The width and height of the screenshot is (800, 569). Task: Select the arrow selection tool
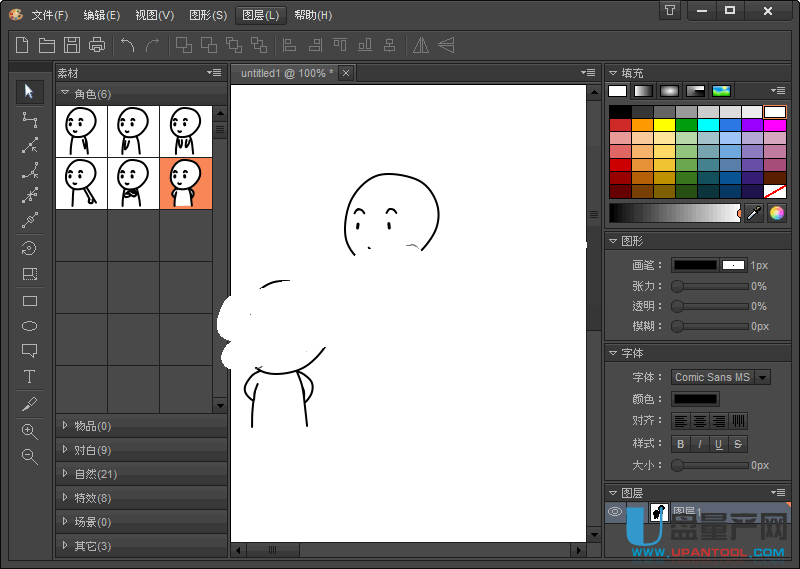[29, 92]
